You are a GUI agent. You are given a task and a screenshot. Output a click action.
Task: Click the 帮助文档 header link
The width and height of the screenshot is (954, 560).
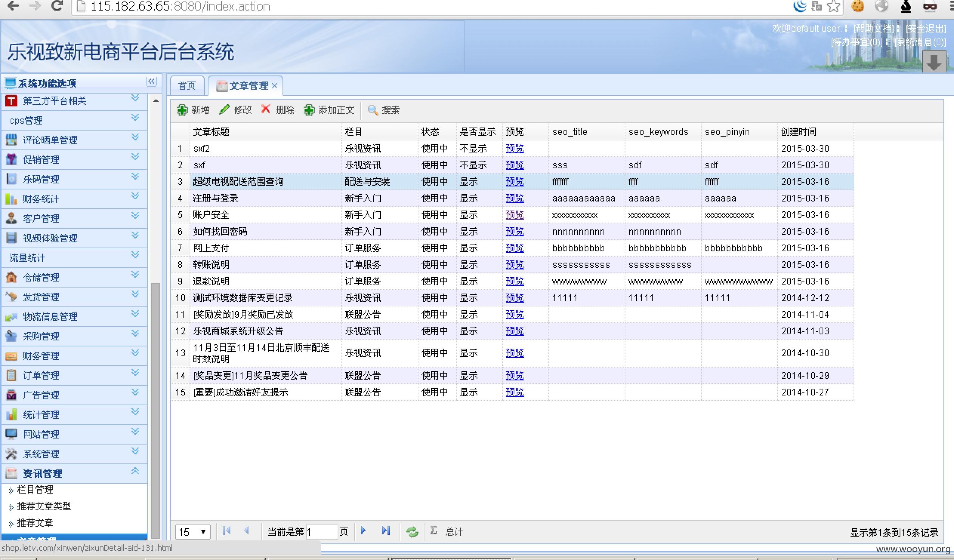(874, 28)
